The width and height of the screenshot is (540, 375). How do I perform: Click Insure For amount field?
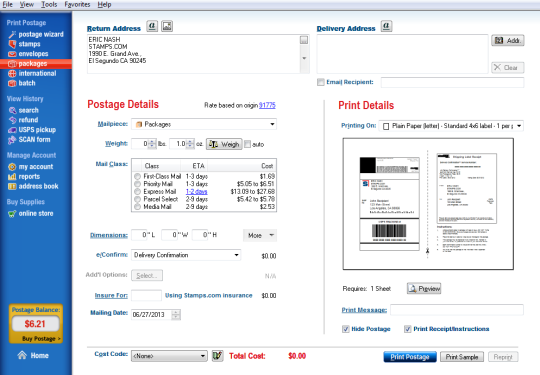(146, 295)
